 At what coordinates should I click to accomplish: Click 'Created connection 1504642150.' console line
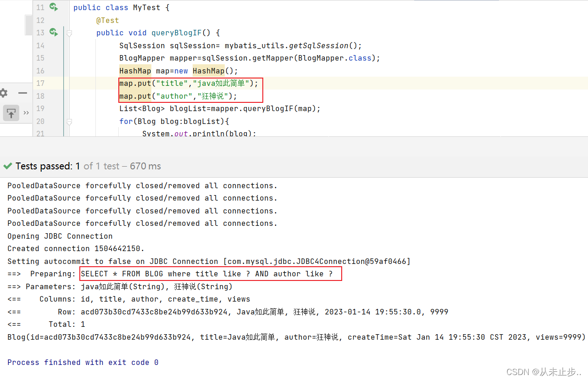click(76, 248)
